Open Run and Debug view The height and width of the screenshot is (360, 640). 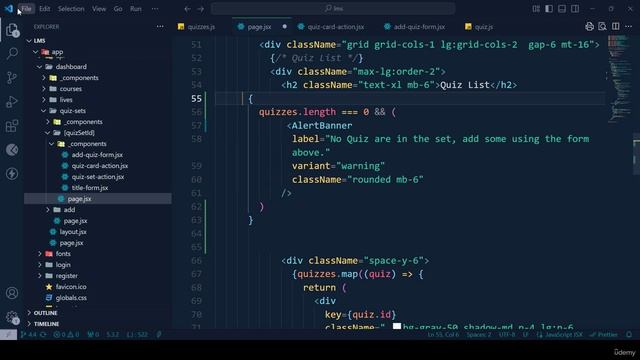pos(12,102)
